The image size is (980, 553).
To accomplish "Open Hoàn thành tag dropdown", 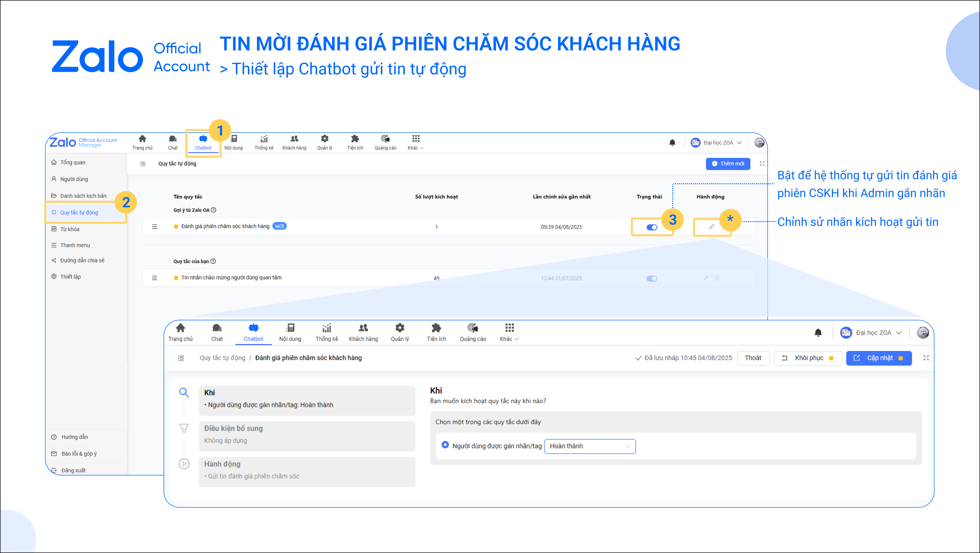I will click(x=590, y=446).
